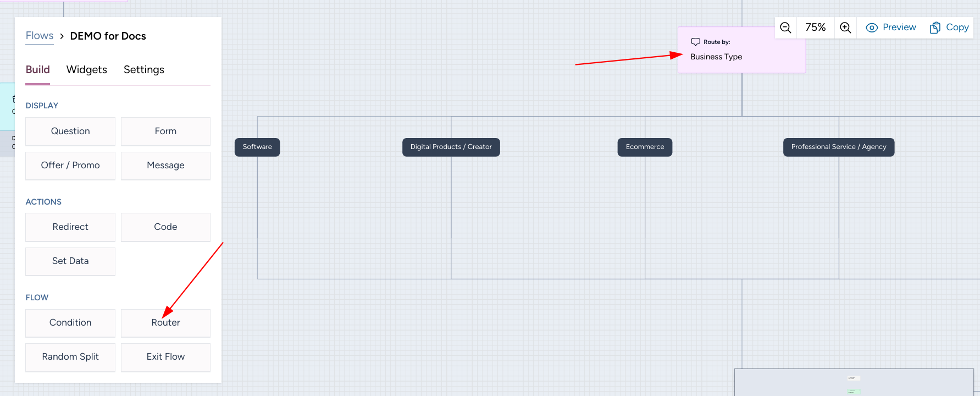Add a Set Data action
This screenshot has height=396, width=980.
[70, 261]
